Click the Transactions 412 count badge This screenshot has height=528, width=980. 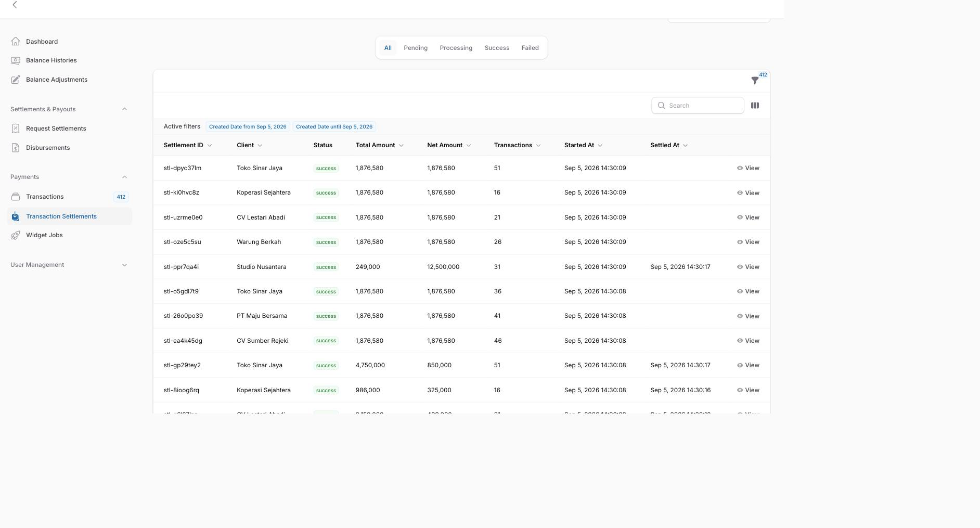121,197
